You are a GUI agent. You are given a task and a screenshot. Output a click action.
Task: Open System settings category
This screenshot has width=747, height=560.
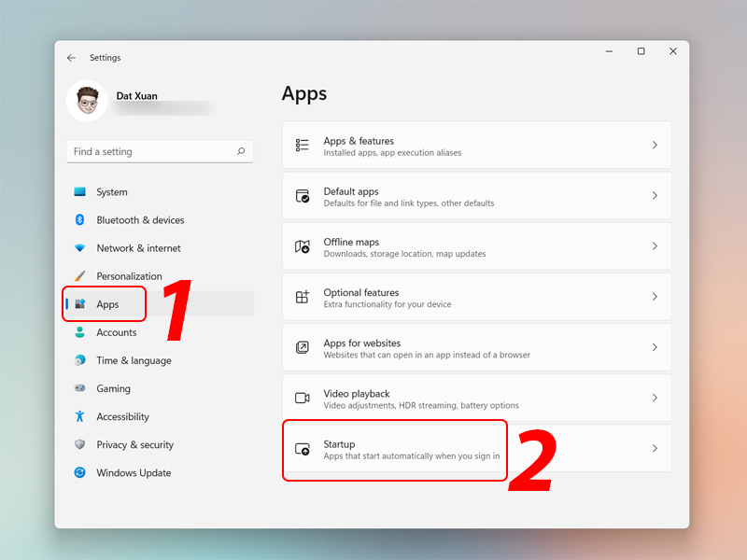(x=112, y=192)
